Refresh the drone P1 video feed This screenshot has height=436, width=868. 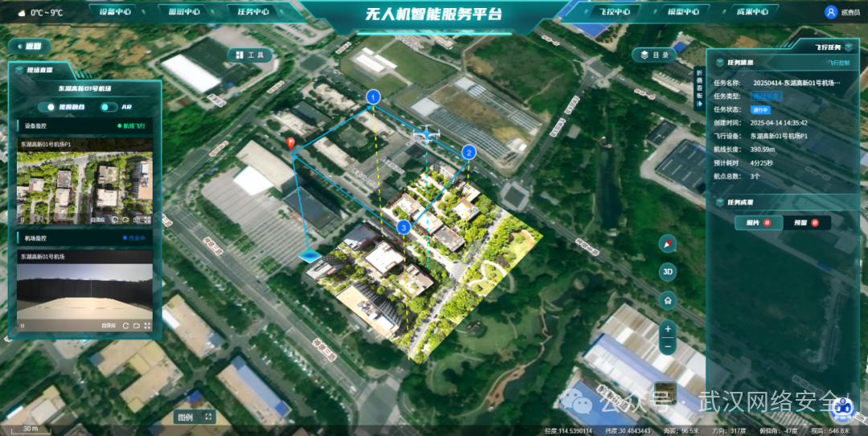pyautogui.click(x=115, y=220)
